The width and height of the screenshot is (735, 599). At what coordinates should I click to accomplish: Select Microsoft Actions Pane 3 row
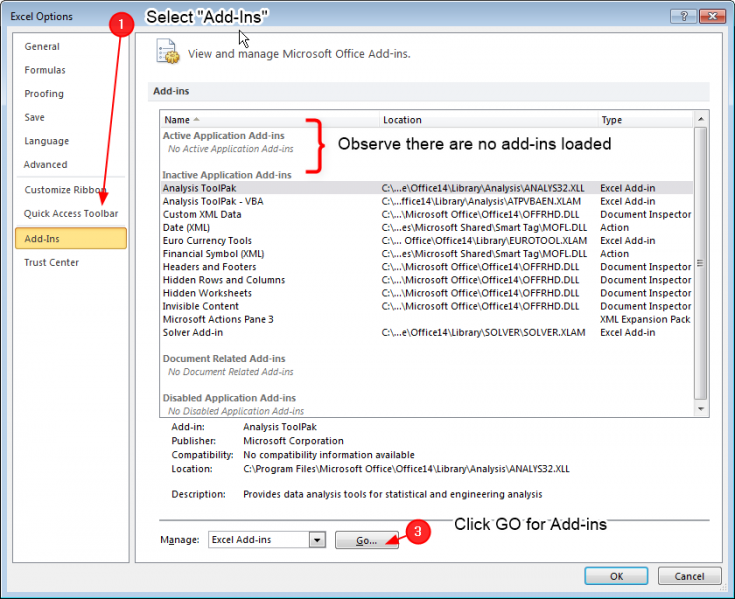[426, 319]
